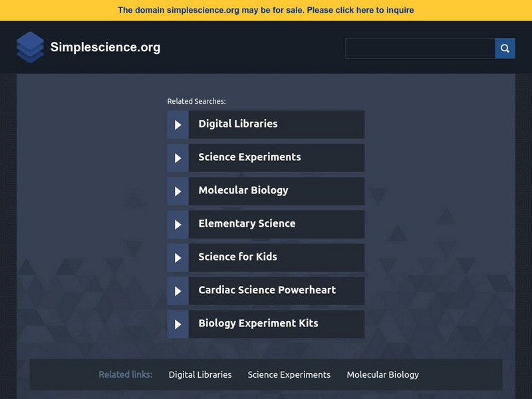Click the arrow icon beside Science Experiments
The height and width of the screenshot is (399, 532).
pyautogui.click(x=178, y=158)
